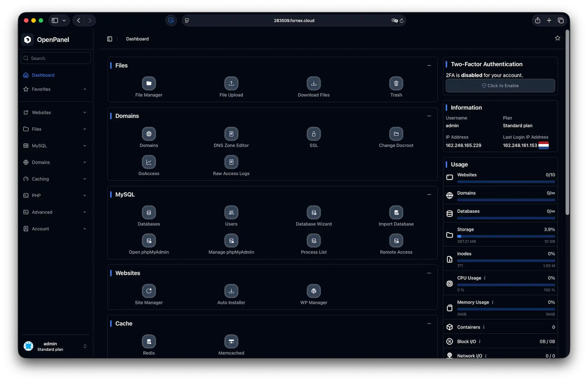The width and height of the screenshot is (588, 382).
Task: Launch GoAccess analytics
Action: click(x=149, y=162)
